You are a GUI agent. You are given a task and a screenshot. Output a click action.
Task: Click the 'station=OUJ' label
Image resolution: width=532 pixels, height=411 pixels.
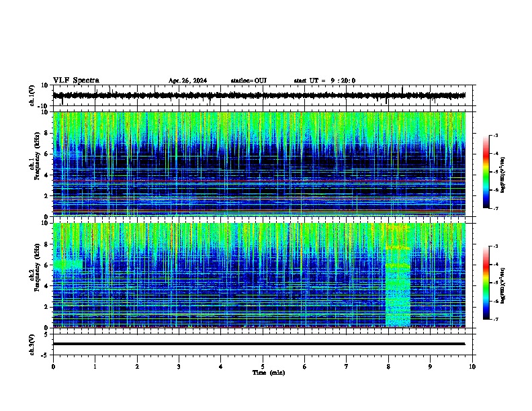249,81
